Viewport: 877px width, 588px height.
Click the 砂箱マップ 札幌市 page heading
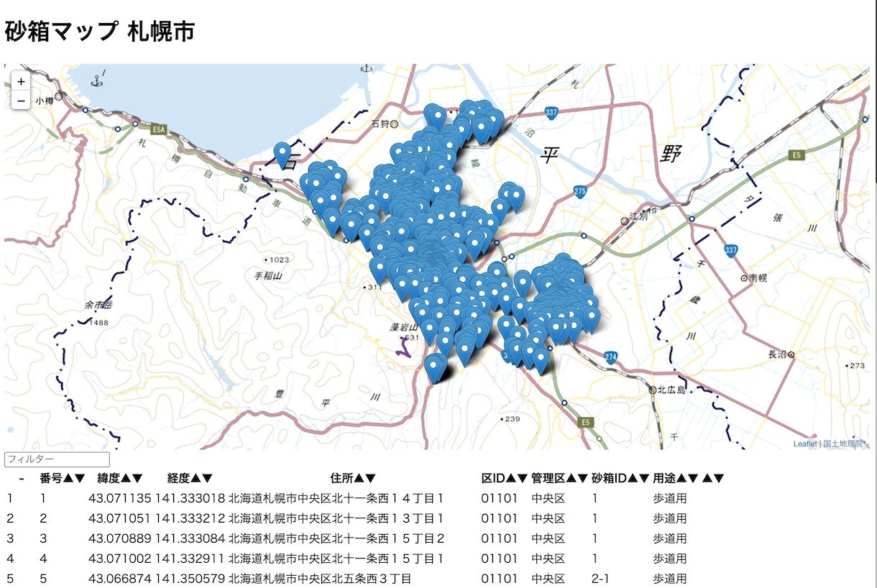[x=99, y=32]
